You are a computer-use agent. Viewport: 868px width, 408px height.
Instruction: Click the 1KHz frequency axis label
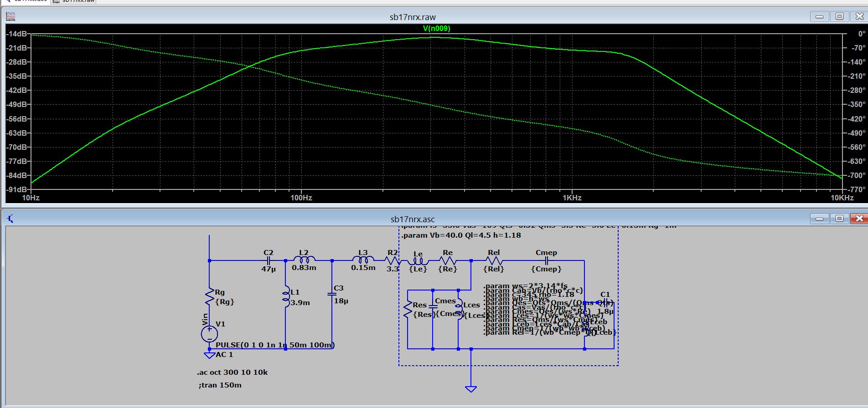(x=572, y=198)
